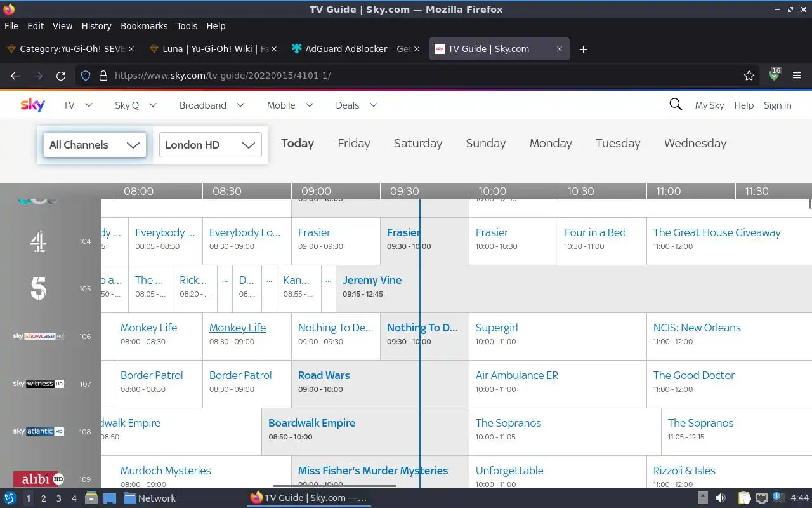This screenshot has height=508, width=812.
Task: Open NCIS: New Orleans listing
Action: click(x=729, y=337)
